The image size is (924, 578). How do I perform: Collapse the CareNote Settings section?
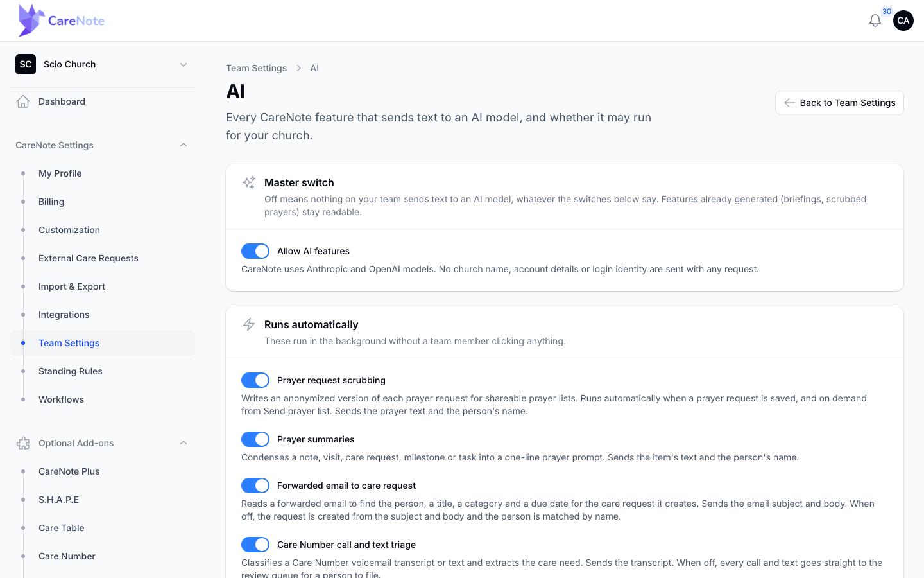[103, 145]
